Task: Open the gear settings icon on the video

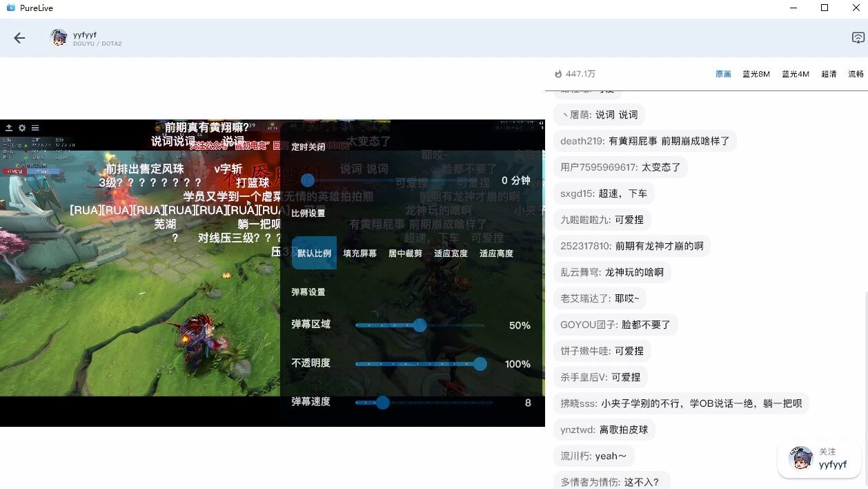Action: point(22,128)
